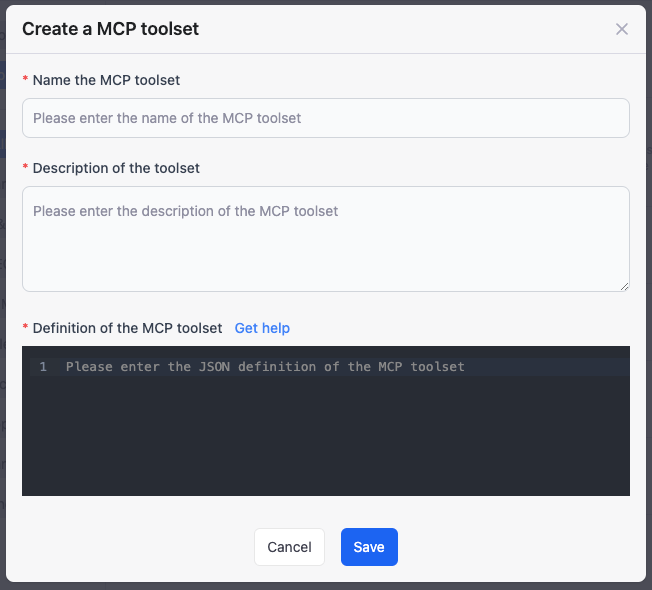The width and height of the screenshot is (652, 590).
Task: Click the red asterisk beside the Name label
Action: pos(26,80)
